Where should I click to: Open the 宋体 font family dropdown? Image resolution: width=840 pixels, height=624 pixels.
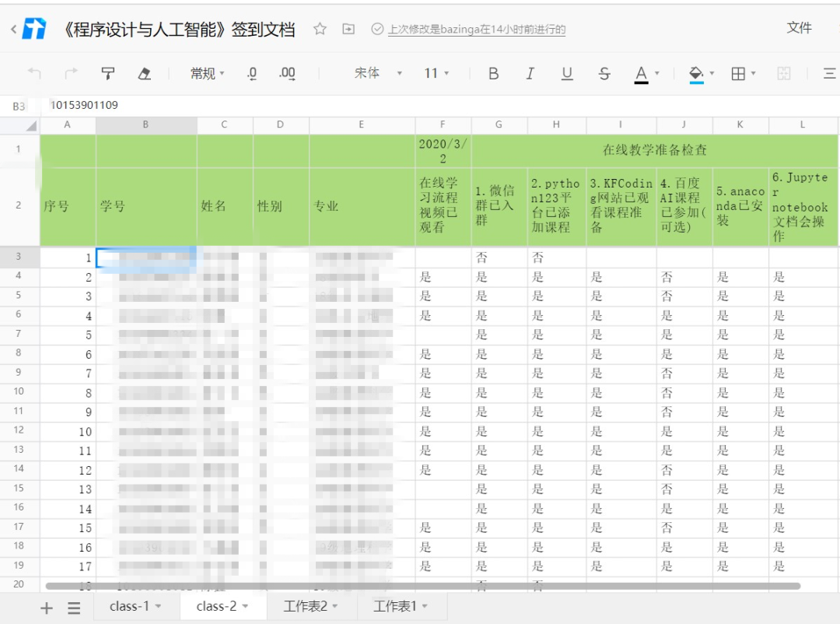[378, 73]
